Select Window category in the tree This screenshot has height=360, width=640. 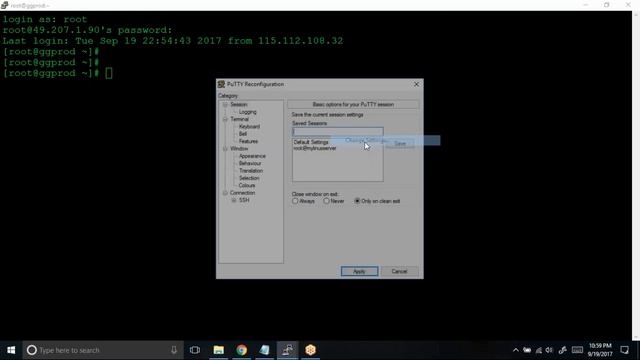pos(239,149)
